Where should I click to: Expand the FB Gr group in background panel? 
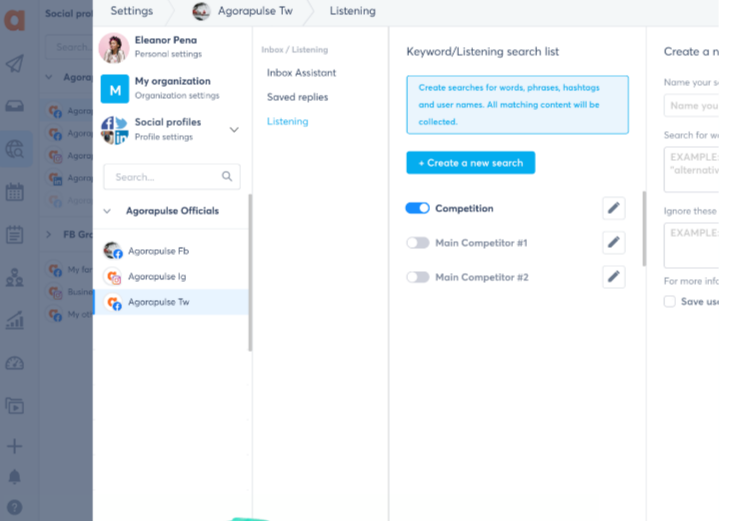pos(49,234)
